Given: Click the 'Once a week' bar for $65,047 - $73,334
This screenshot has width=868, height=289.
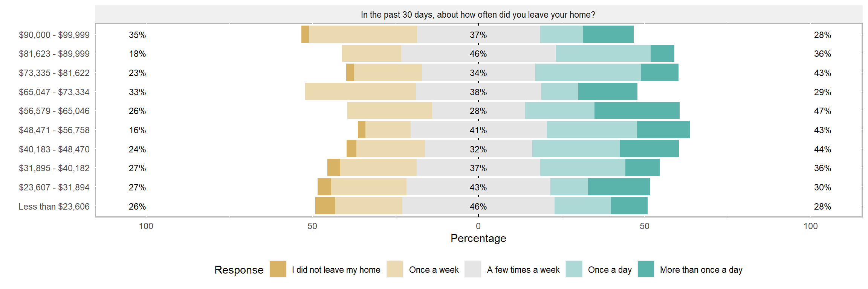Looking at the screenshot, I should coord(360,91).
